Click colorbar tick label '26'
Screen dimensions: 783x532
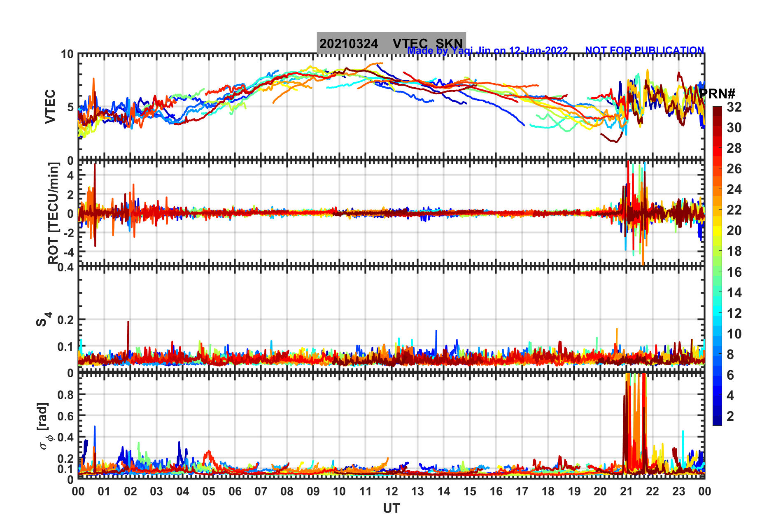(734, 169)
